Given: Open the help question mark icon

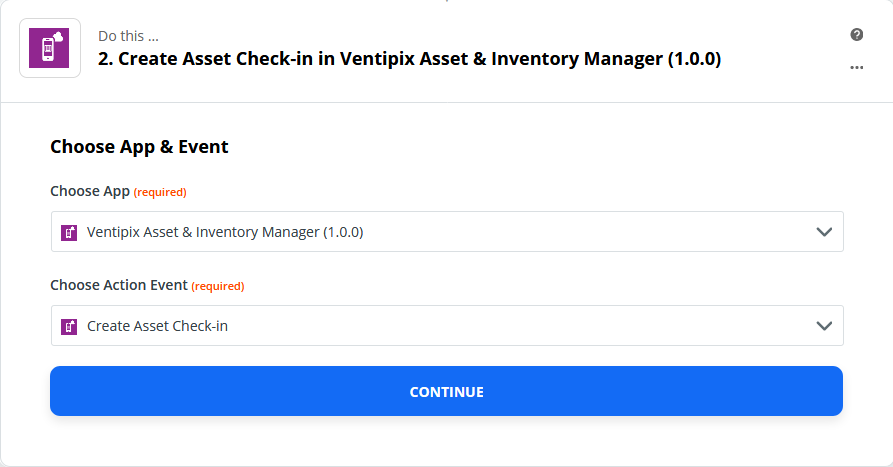Looking at the screenshot, I should (857, 35).
